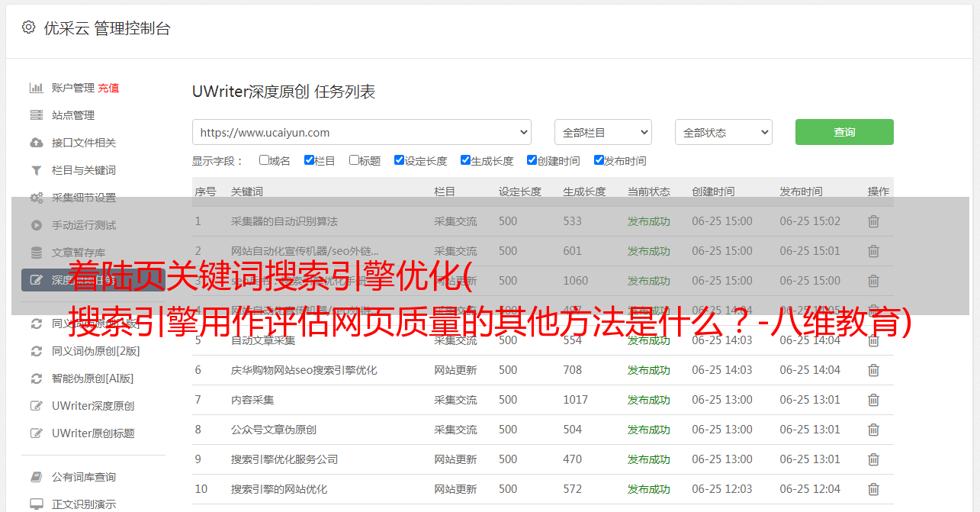Click 发布成功 status in row 7
Viewport: 980px width, 512px height.
pos(649,400)
